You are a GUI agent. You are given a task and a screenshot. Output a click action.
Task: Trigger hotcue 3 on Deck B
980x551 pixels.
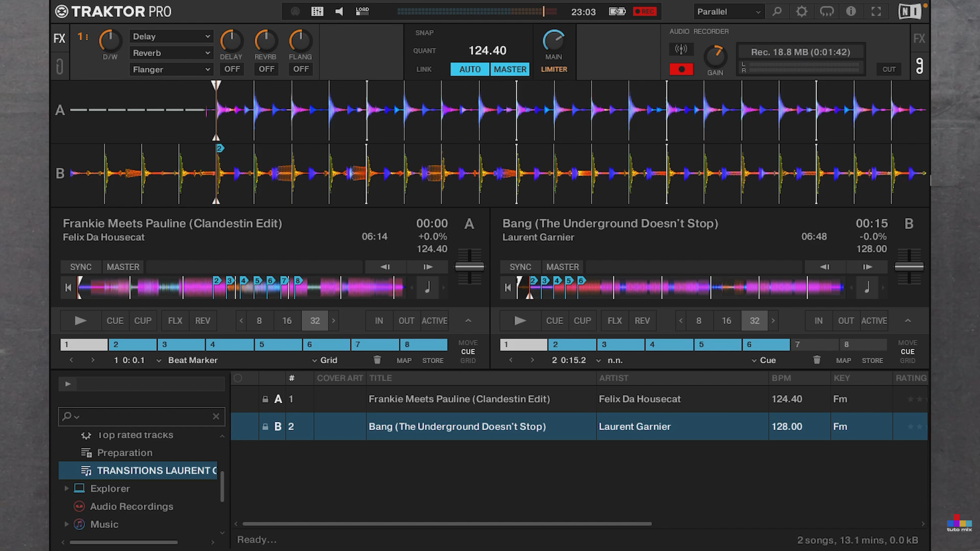coord(620,344)
